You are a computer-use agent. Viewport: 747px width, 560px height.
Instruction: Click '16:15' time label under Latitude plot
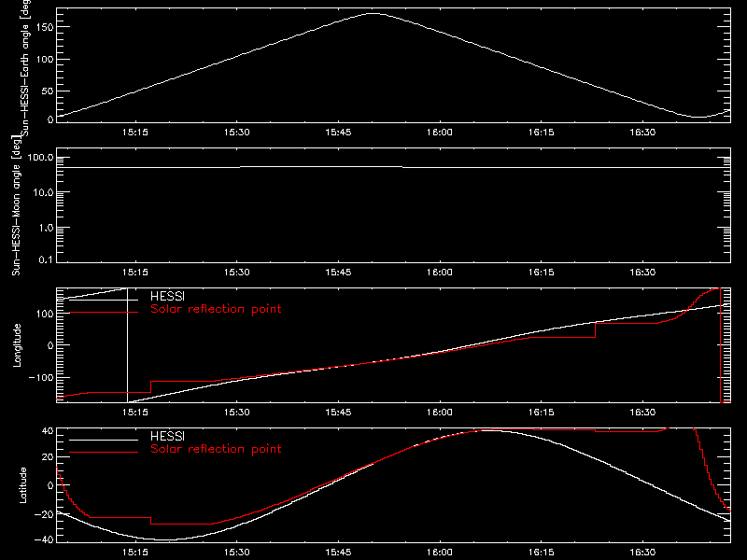[x=542, y=553]
